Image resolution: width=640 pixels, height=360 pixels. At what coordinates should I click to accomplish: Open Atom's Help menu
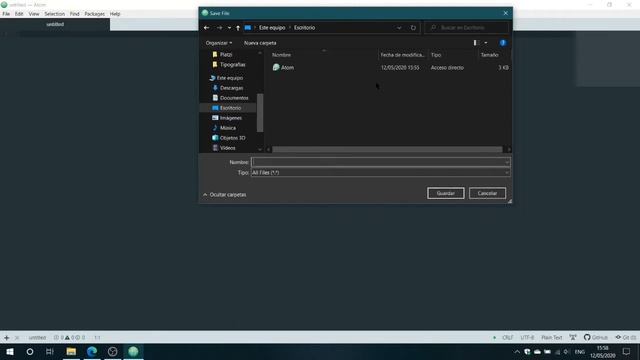115,14
